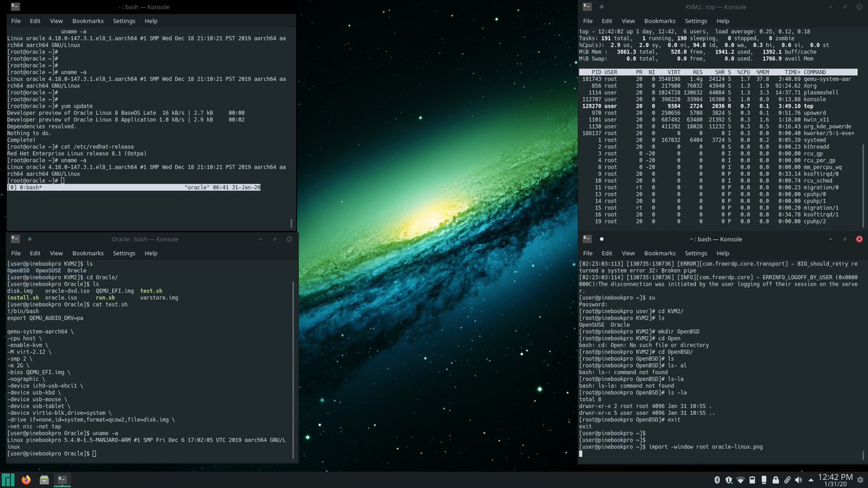Toggle the pin dot on the 'Oracle : bash' title bar

30,239
